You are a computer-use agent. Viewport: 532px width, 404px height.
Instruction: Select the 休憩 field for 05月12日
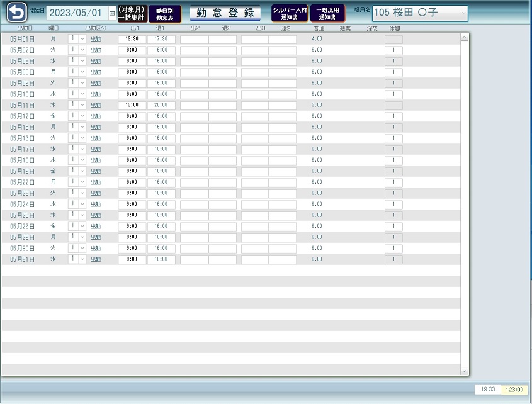(393, 116)
